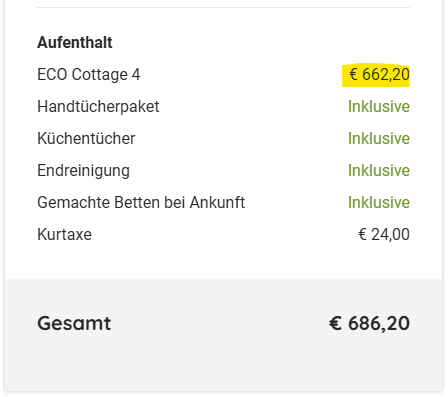Screen dimensions: 448x397
Task: Click the grey Gesamt summary footer area
Action: [223, 335]
